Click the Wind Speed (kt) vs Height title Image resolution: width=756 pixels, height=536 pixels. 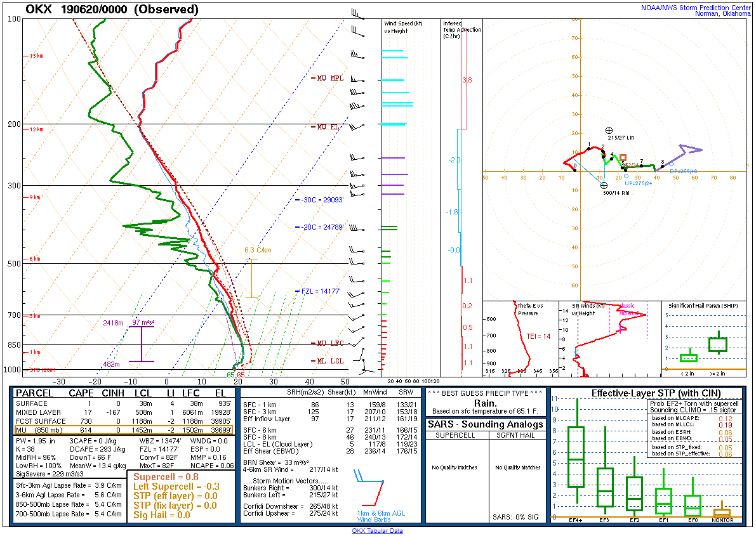pyautogui.click(x=403, y=27)
